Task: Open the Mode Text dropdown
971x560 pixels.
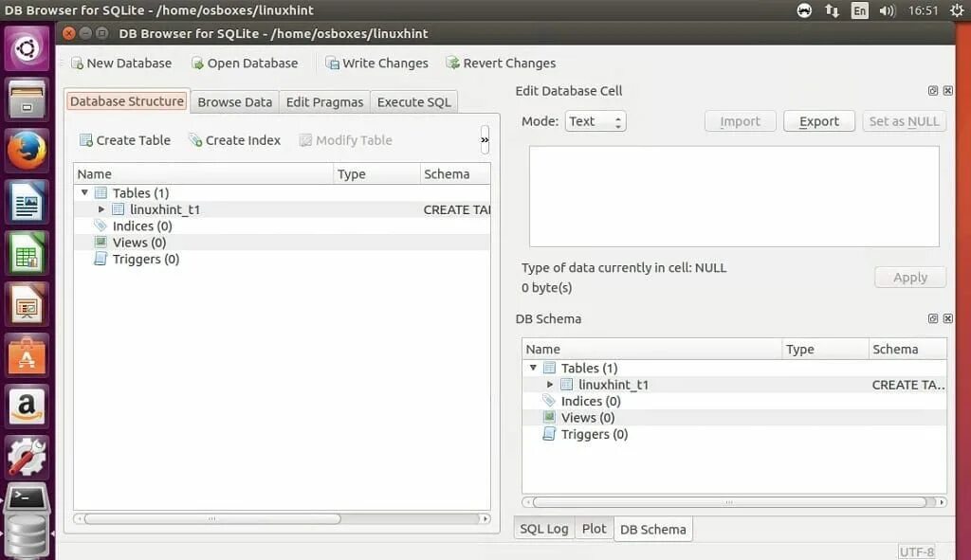Action: point(595,121)
